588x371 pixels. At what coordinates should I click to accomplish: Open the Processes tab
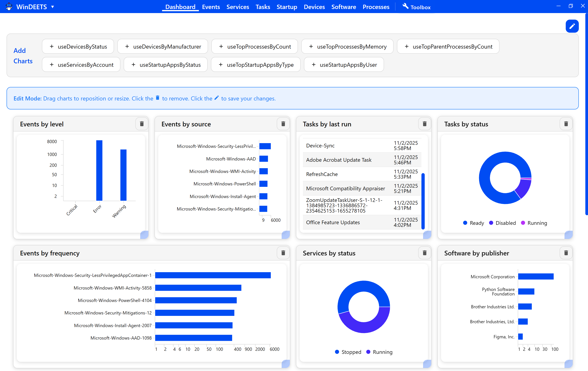tap(376, 7)
